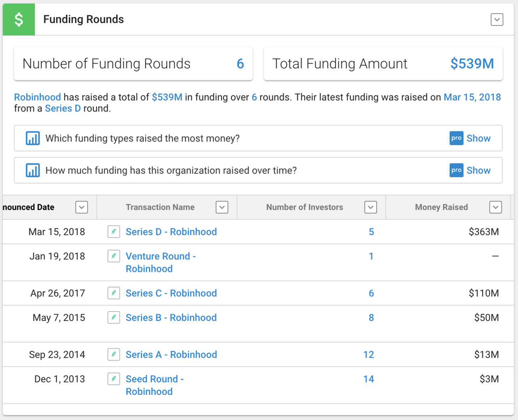518x420 pixels.
Task: Click the edit icon beside Venture Round - Robinhood
Action: pos(114,256)
